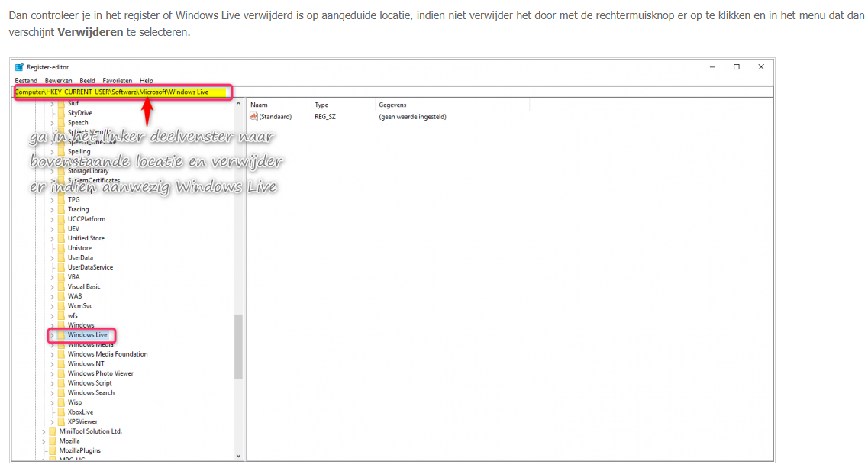Click the tree scrollbar up arrow
The image size is (868, 468).
239,104
